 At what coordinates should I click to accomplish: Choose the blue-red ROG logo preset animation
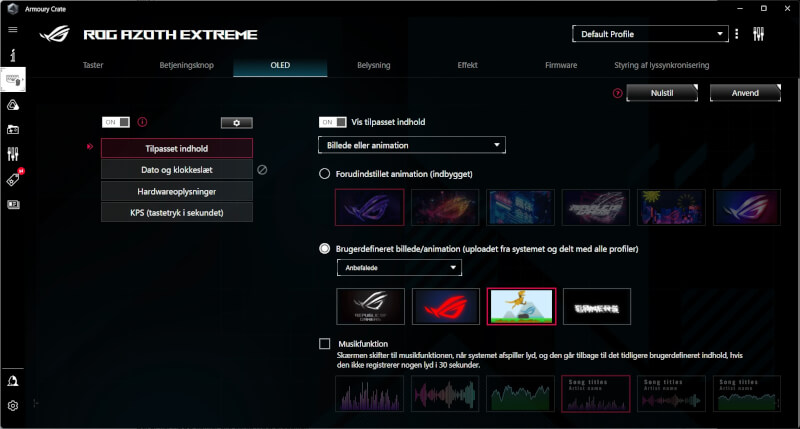(x=747, y=207)
